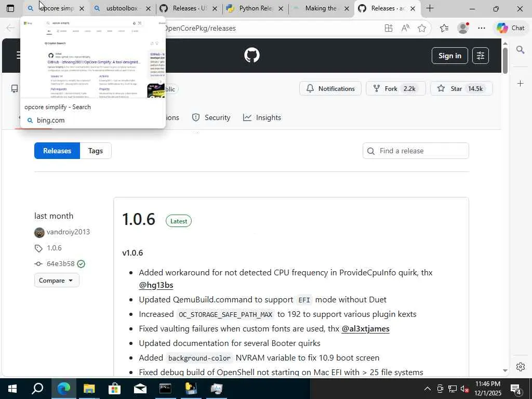Open the Insights tab

click(x=262, y=117)
